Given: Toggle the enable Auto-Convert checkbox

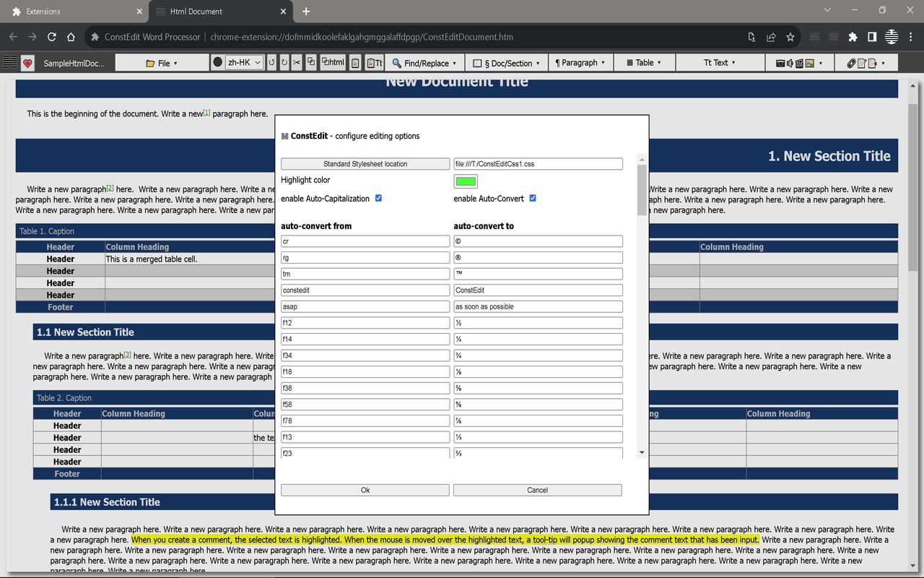Looking at the screenshot, I should [533, 198].
